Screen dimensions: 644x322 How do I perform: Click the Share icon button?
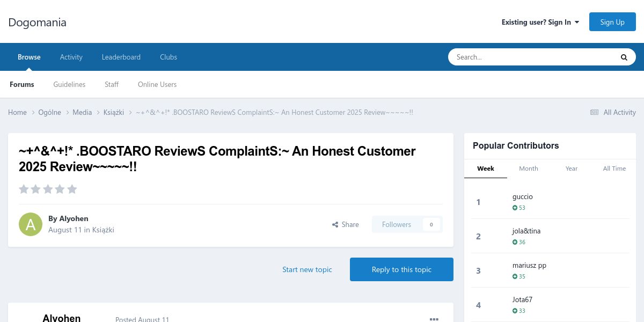(x=345, y=224)
